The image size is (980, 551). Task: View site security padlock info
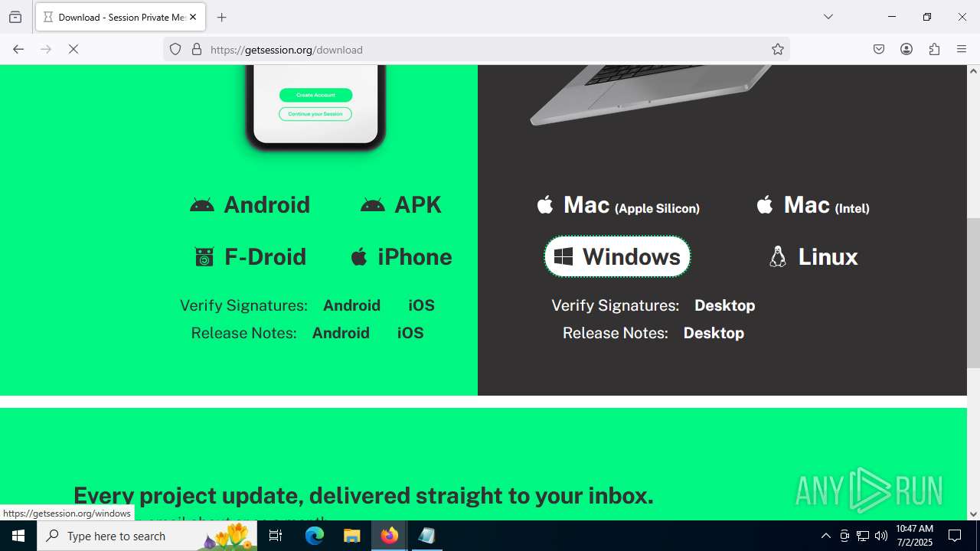point(197,49)
